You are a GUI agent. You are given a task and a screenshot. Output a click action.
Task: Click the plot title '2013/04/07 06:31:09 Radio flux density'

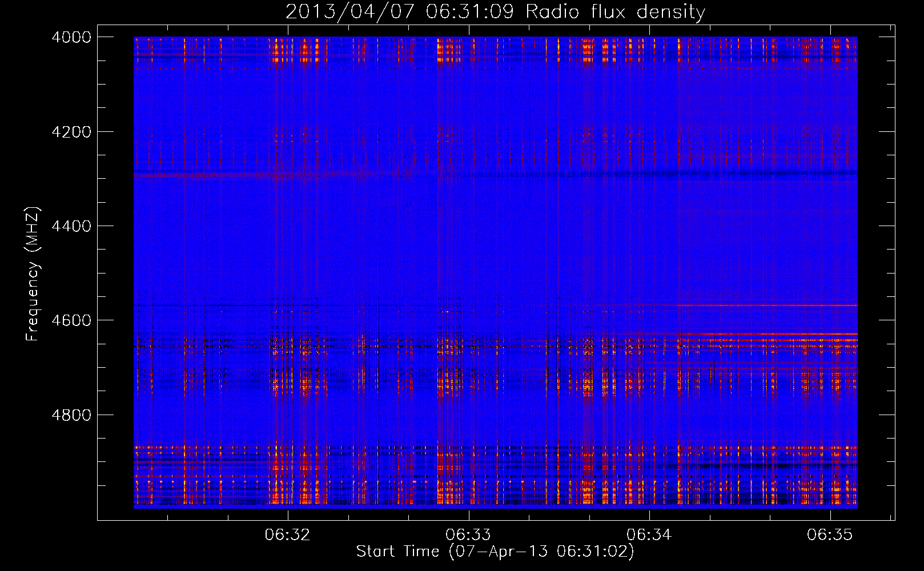495,12
